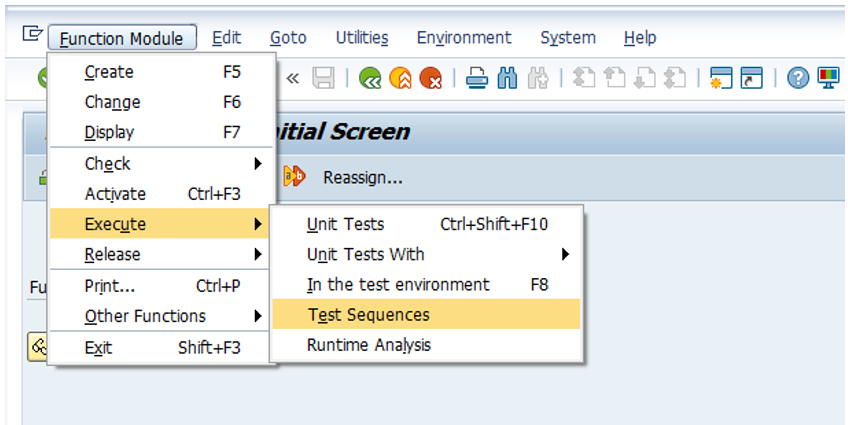Open the Help question mark icon
This screenshot has width=848, height=425.
tap(797, 78)
